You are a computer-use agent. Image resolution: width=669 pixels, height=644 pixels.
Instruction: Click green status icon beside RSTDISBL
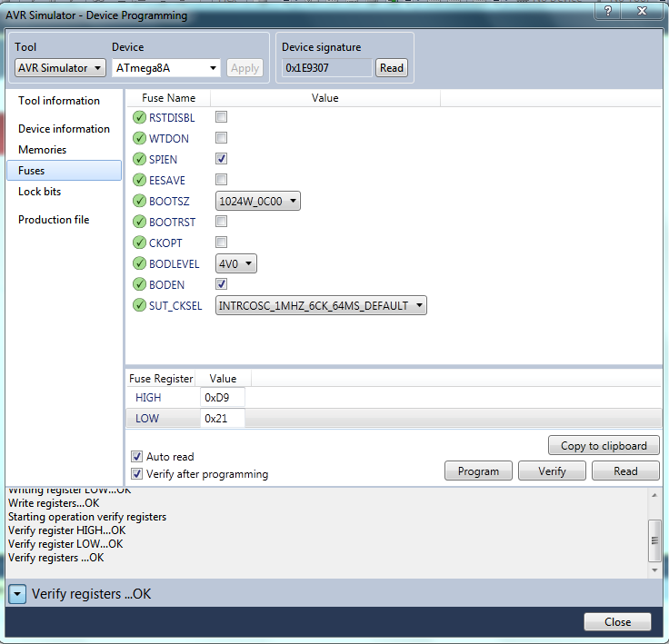coord(139,117)
